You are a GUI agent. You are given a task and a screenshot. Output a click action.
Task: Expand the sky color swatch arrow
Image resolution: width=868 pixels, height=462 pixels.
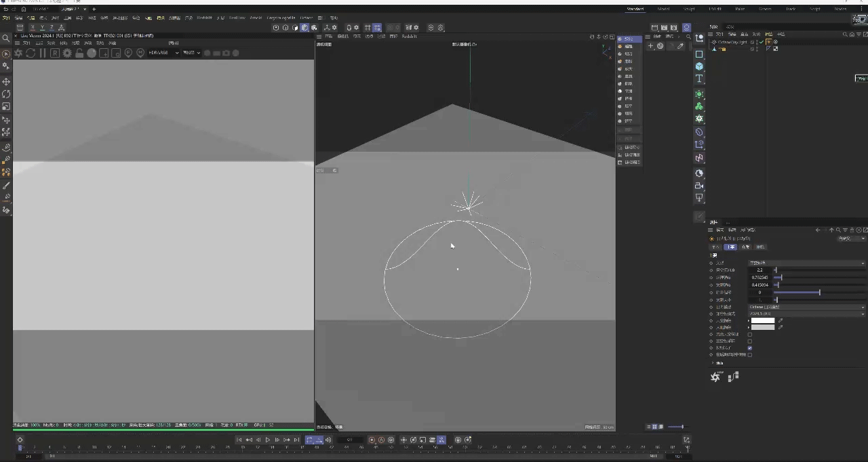coord(749,320)
